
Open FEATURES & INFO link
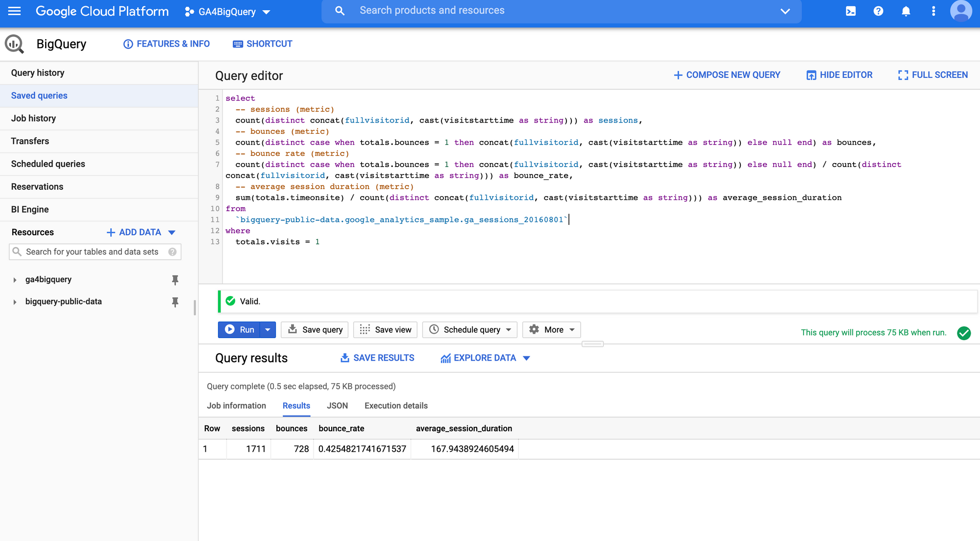click(167, 44)
